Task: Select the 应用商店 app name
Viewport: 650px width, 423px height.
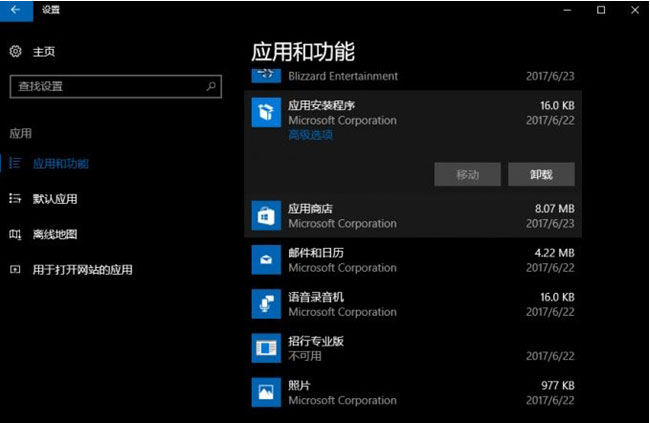Action: [x=310, y=209]
